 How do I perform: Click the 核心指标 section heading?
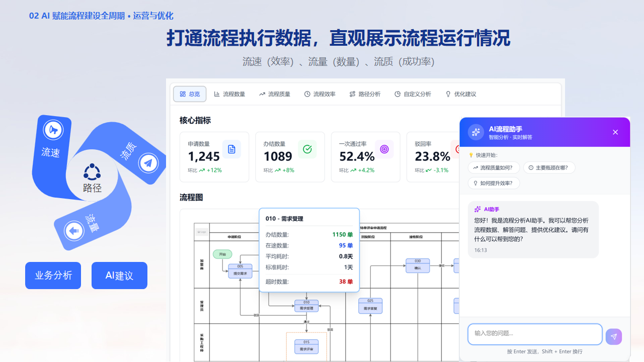click(x=195, y=121)
